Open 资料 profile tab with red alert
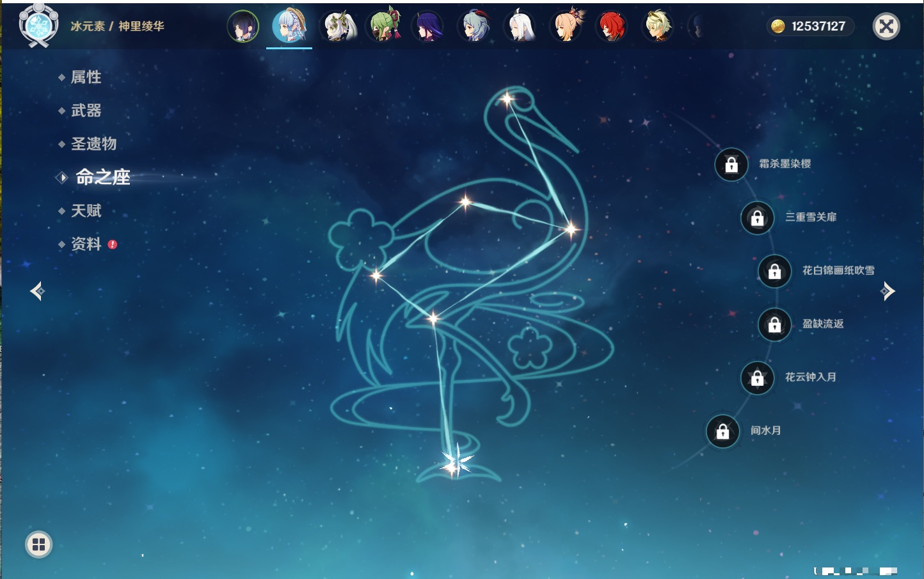The image size is (924, 579). 86,244
